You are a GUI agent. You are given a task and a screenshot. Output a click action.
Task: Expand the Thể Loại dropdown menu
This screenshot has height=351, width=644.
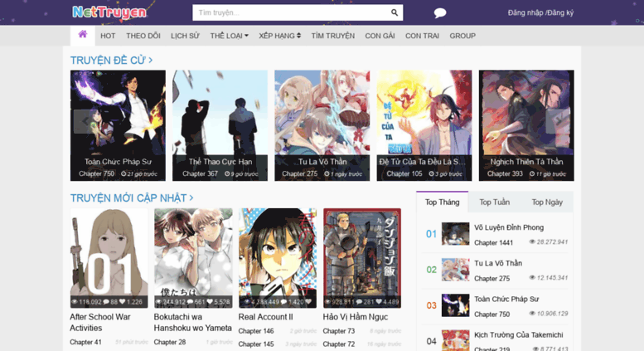tap(229, 36)
